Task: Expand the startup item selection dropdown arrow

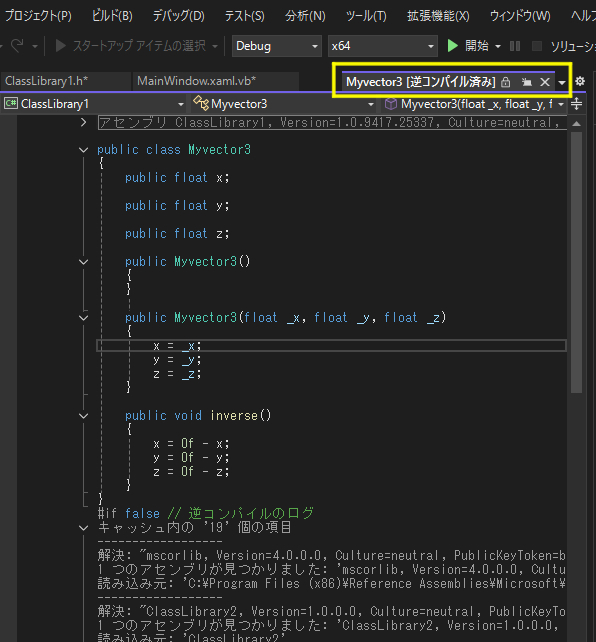Action: tap(215, 46)
